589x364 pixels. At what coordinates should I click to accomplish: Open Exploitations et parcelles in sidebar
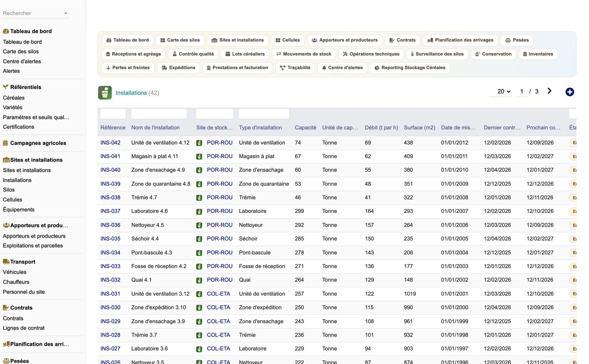[33, 246]
